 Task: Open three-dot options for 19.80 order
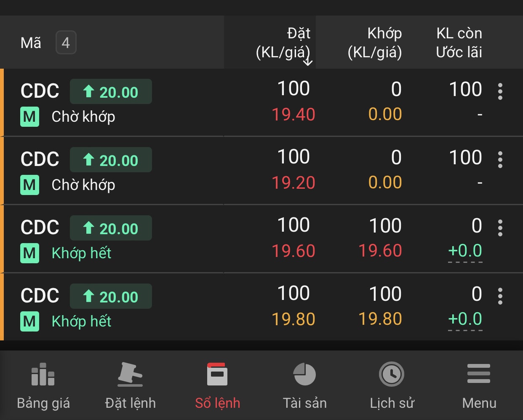500,296
